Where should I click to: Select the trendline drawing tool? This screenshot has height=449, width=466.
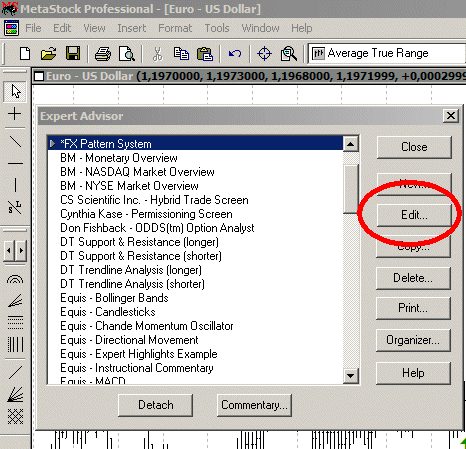[x=15, y=141]
